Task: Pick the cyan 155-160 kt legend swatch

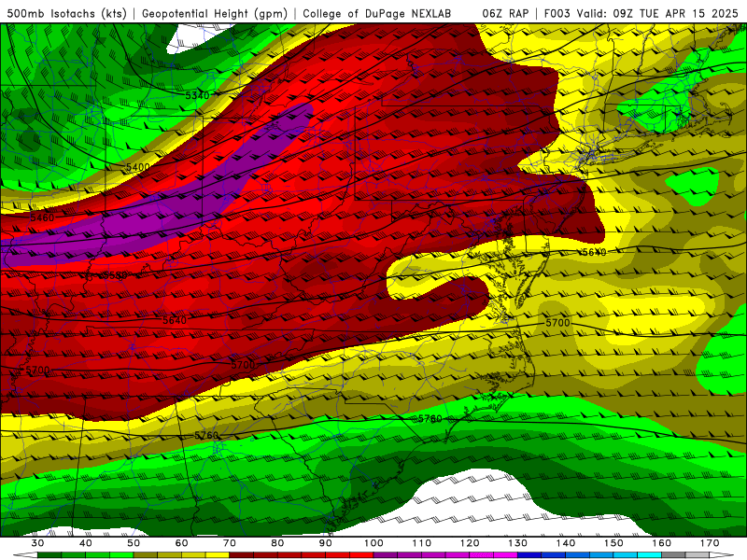Action: 650,555
